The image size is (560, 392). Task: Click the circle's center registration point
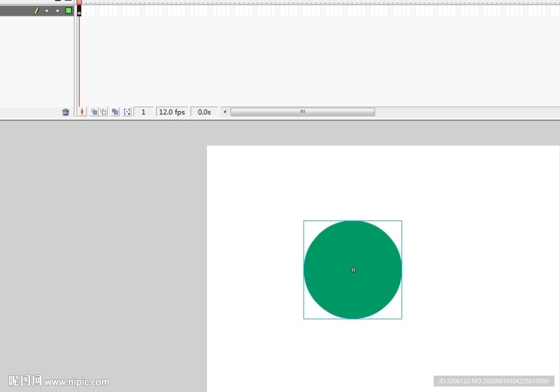pyautogui.click(x=353, y=270)
